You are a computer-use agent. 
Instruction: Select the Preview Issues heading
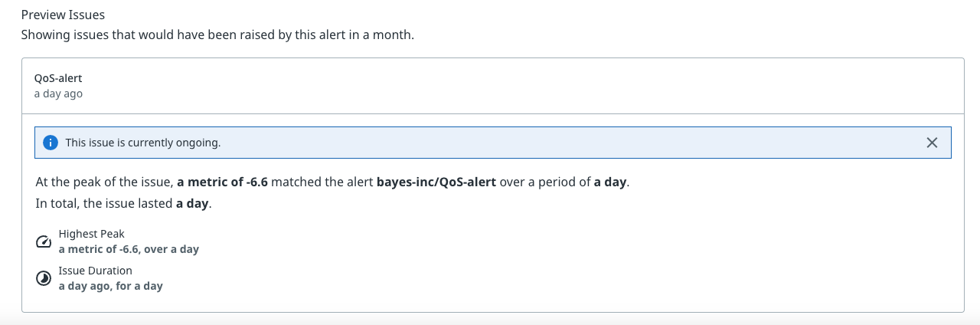(63, 15)
